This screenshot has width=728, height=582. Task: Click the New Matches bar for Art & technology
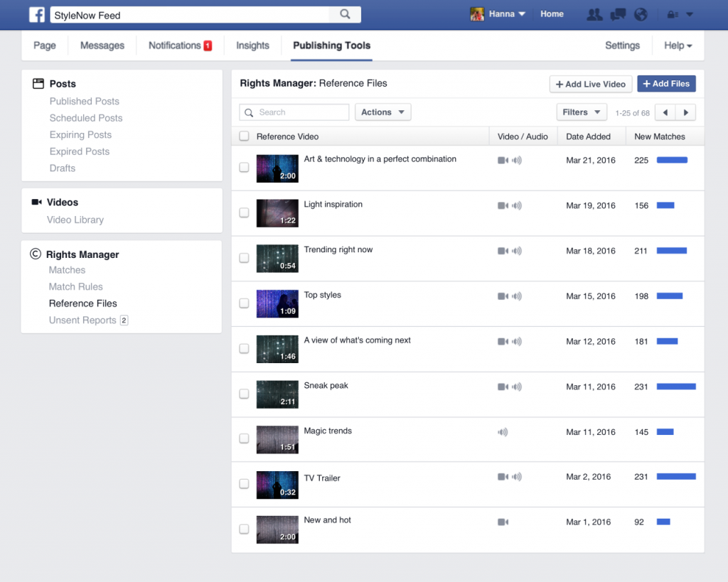pos(673,161)
